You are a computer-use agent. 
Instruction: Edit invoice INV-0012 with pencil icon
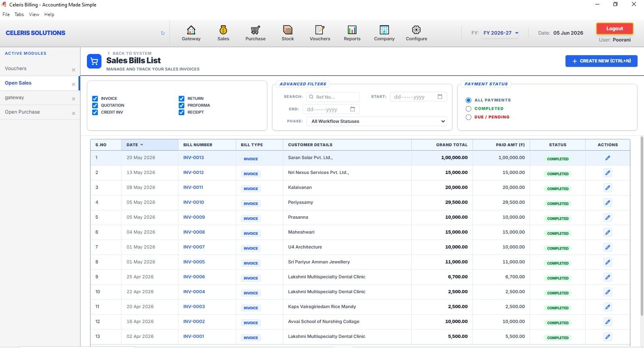[x=608, y=173]
